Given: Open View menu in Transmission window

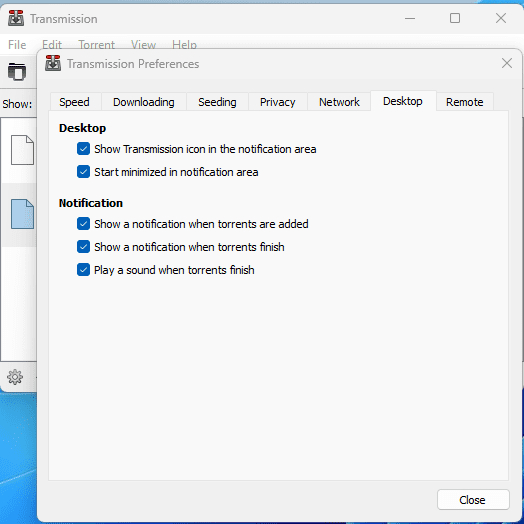Looking at the screenshot, I should (x=143, y=44).
